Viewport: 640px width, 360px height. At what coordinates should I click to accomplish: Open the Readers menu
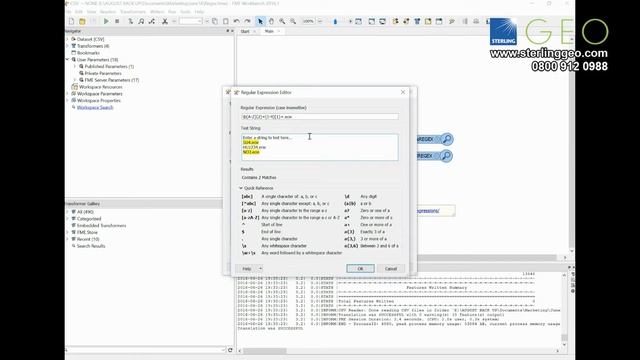(x=108, y=12)
